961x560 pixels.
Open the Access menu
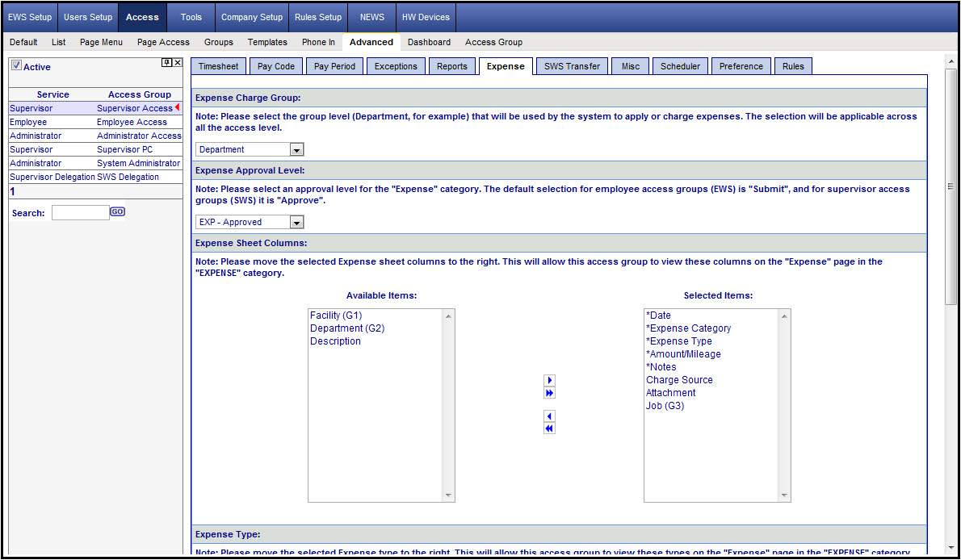(142, 17)
